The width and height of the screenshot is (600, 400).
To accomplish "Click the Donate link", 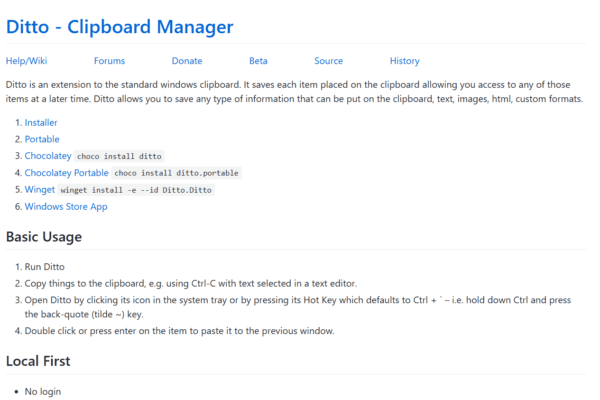I will [x=186, y=61].
